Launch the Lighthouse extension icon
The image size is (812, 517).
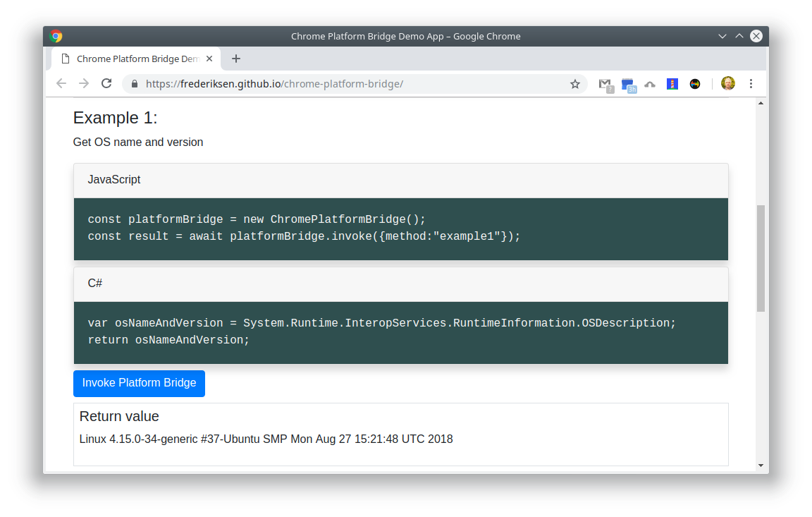coord(672,84)
